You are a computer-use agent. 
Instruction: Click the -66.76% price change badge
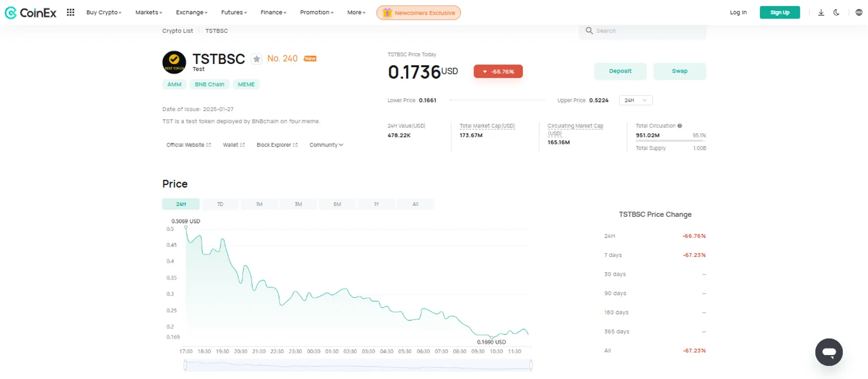click(498, 72)
